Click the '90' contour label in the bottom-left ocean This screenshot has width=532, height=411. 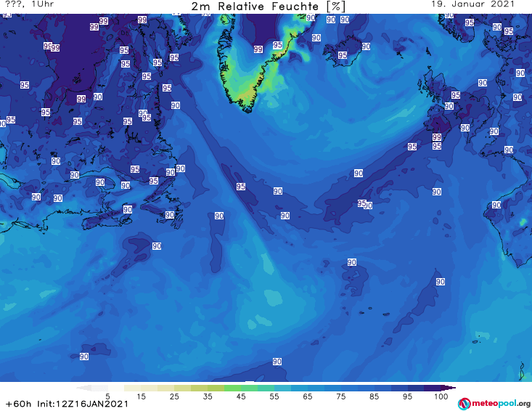84,357
